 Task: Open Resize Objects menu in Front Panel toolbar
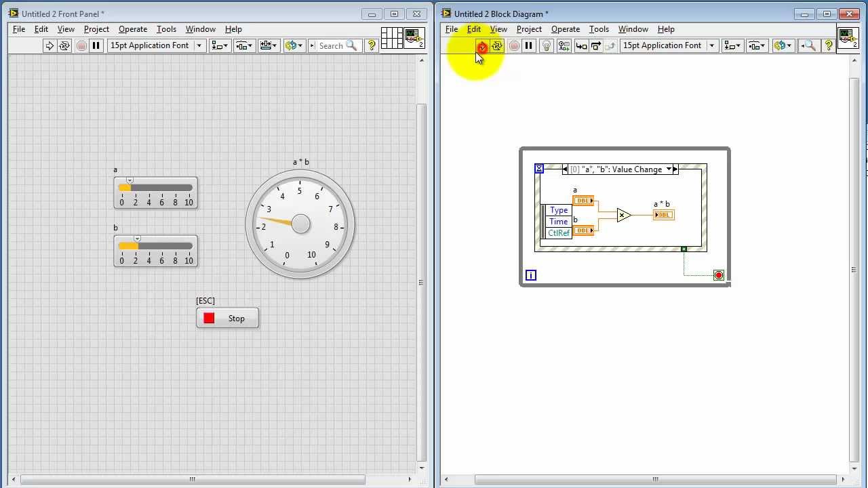pos(268,45)
